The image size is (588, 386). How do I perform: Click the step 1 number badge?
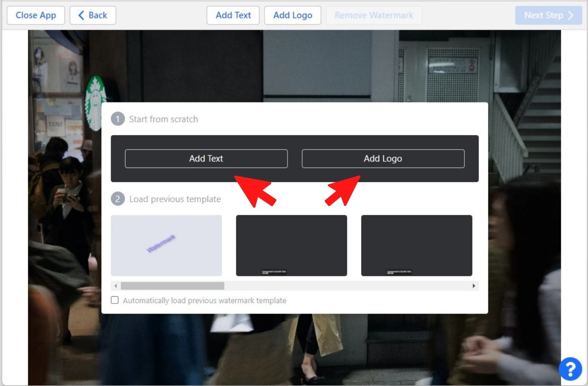coord(118,119)
